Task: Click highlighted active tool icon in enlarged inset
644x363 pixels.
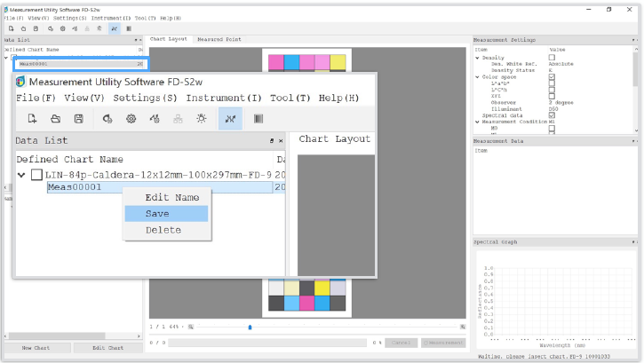Action: tap(230, 119)
